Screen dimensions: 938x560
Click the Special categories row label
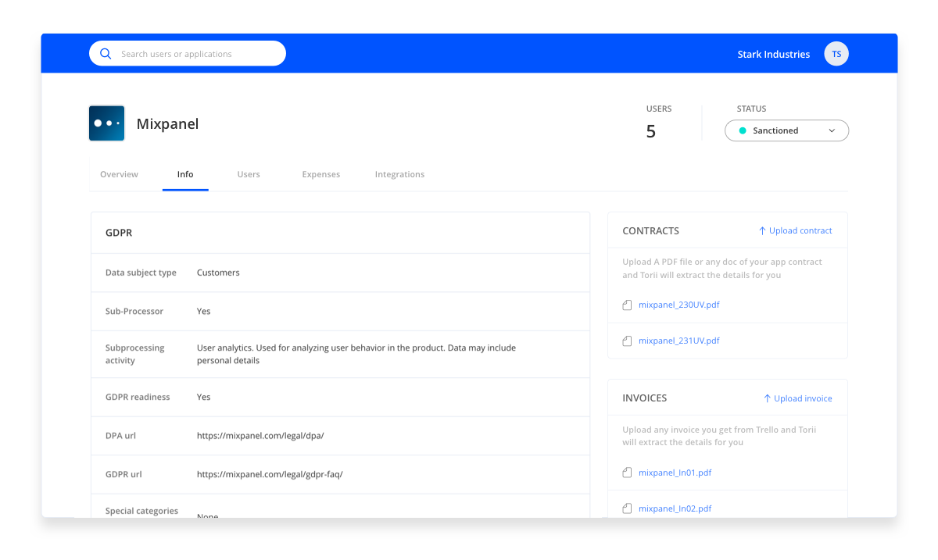pyautogui.click(x=141, y=511)
